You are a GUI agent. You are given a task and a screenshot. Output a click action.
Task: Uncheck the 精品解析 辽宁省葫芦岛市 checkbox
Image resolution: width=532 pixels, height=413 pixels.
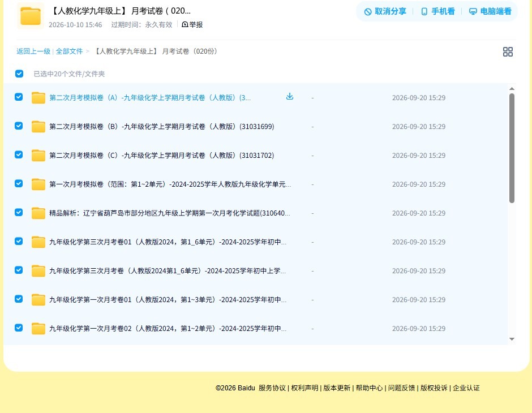[x=19, y=212]
